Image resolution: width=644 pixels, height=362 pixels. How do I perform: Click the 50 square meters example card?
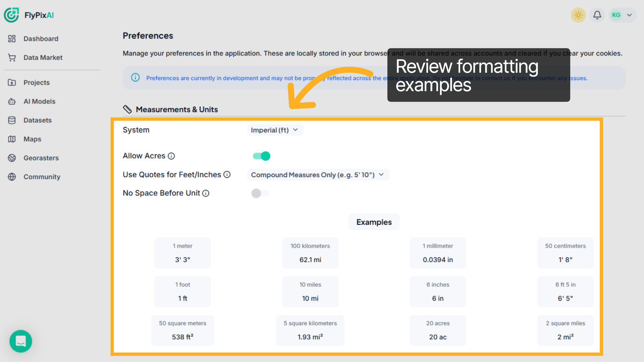[x=182, y=330]
